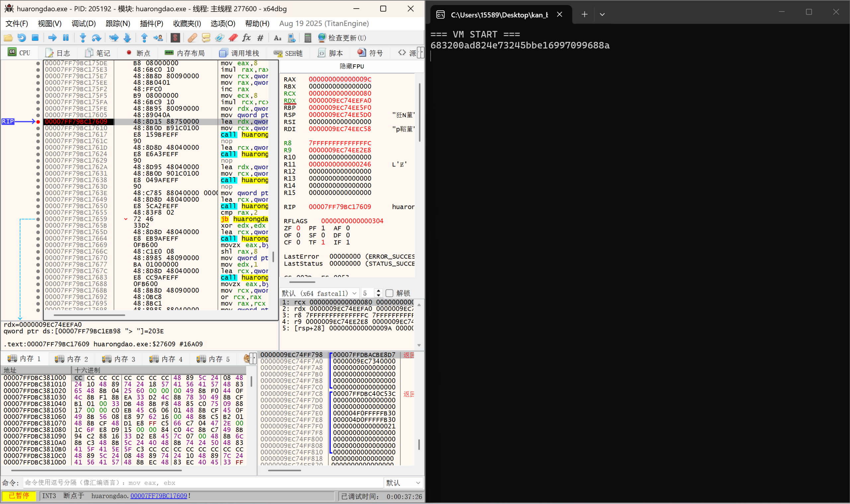Viewport: 850px width, 504px height.
Task: Open the calculator icon
Action: click(308, 38)
